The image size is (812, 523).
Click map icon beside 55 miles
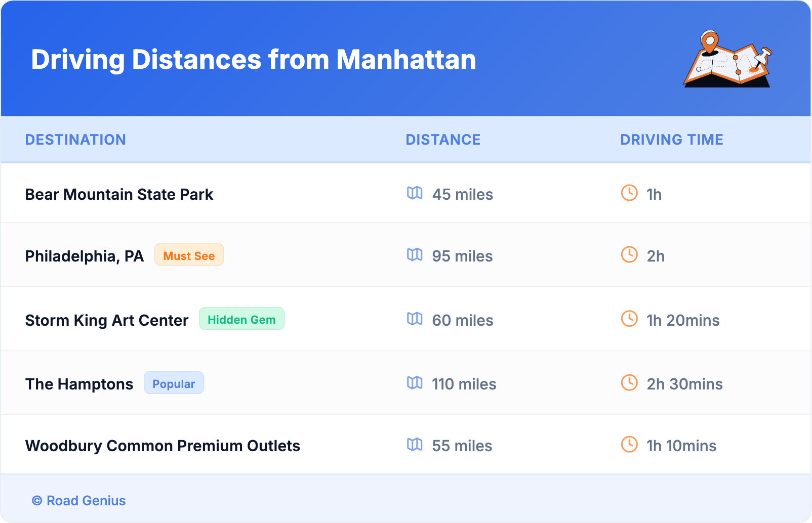[415, 444]
